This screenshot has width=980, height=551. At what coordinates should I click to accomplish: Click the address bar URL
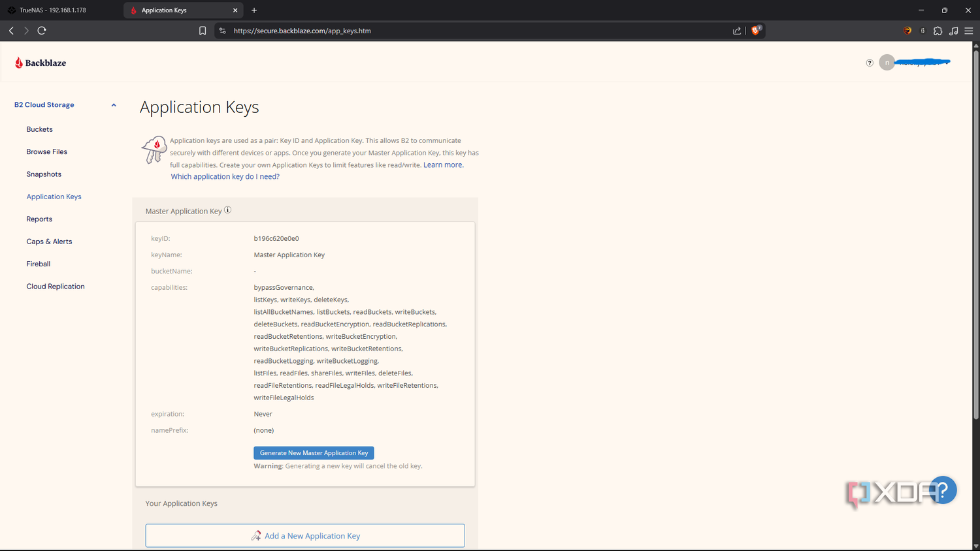302,31
